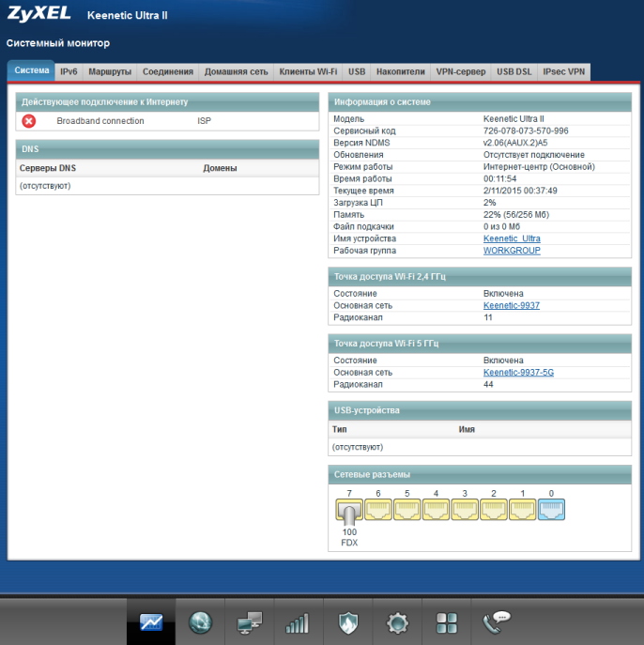Open the System monitor chart icon
Viewport: 644px width, 645px height.
tap(151, 622)
